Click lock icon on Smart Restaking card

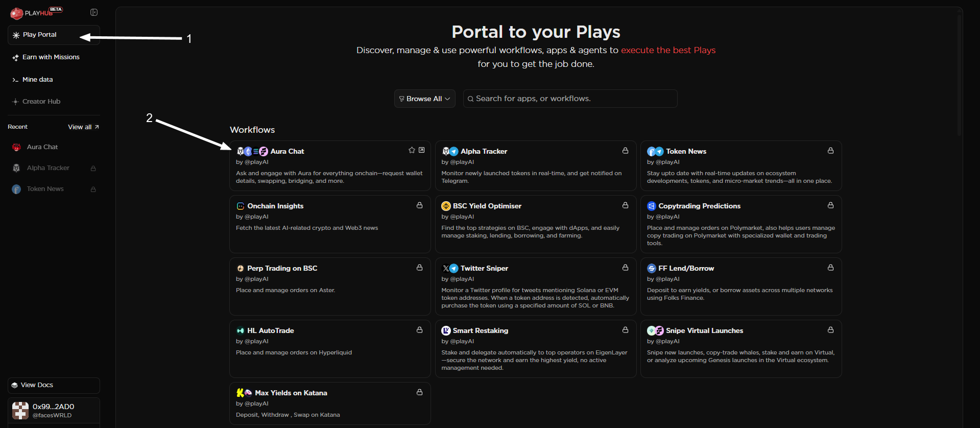(x=625, y=330)
